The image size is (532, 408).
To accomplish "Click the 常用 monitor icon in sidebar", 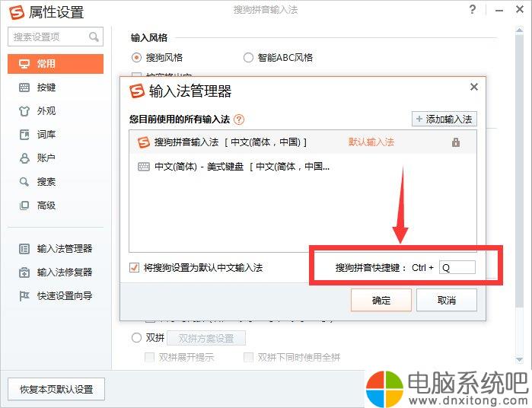I will click(24, 64).
